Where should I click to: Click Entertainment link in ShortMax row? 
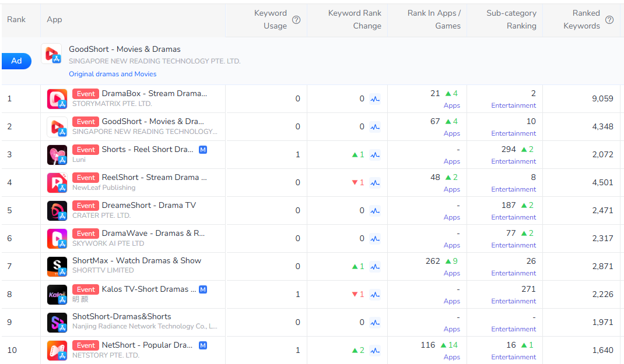(x=513, y=273)
